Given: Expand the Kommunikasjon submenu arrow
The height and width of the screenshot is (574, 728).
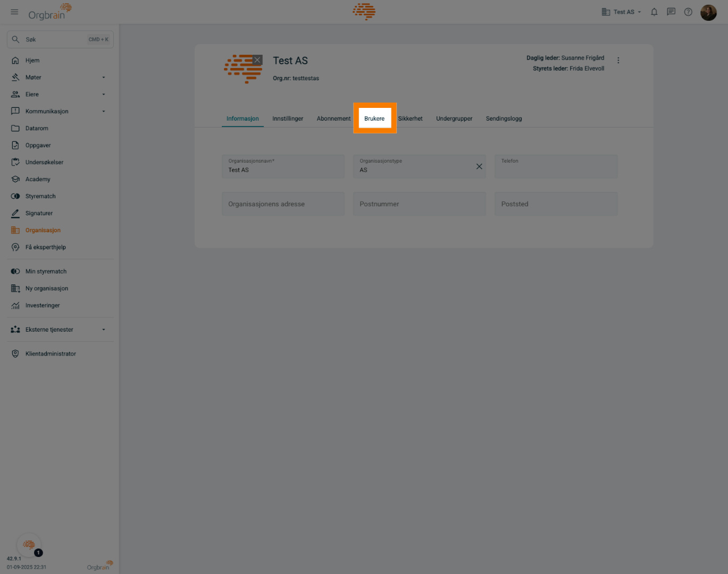Looking at the screenshot, I should tap(104, 112).
